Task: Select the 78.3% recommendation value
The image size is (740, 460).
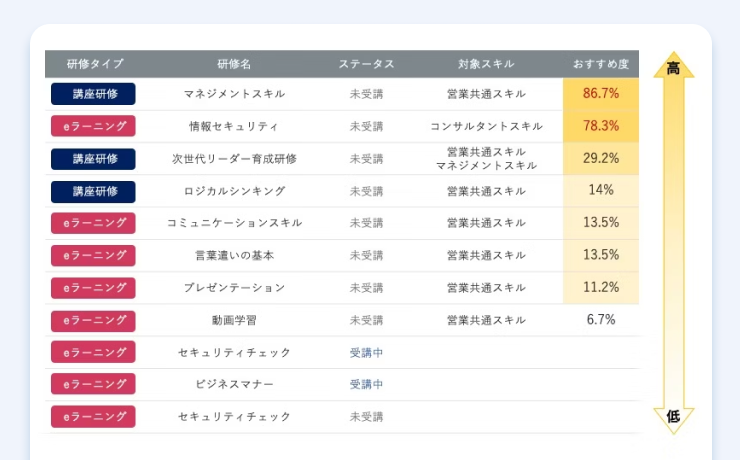Action: [601, 126]
